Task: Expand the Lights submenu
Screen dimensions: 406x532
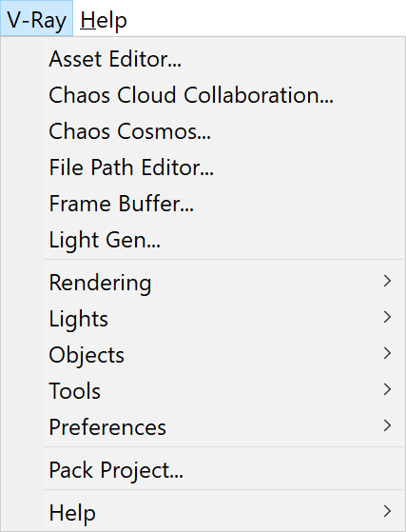Action: click(224, 319)
